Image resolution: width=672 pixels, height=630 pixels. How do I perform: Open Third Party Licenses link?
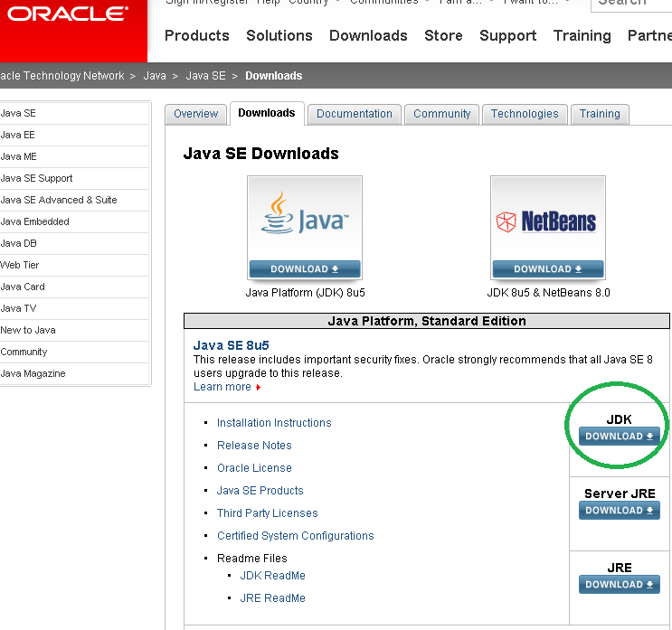[x=268, y=513]
